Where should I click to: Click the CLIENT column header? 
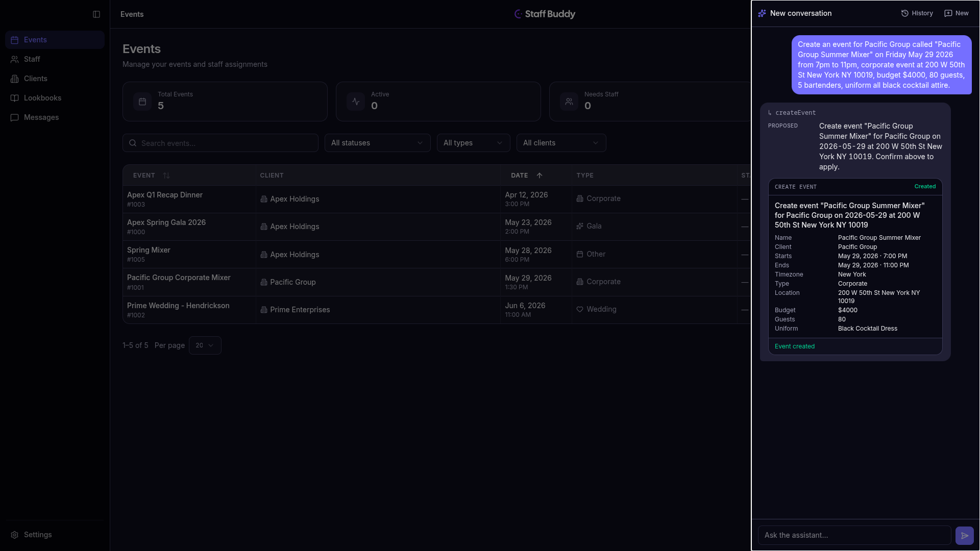pyautogui.click(x=272, y=176)
